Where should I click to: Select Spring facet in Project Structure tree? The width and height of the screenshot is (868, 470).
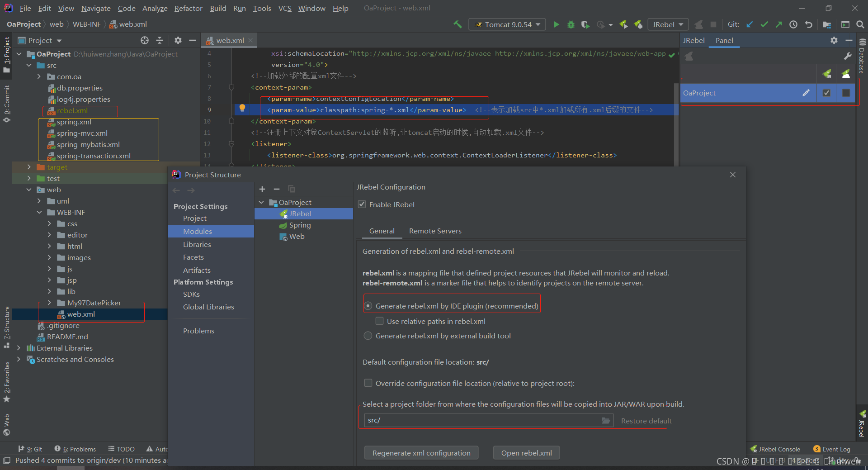pyautogui.click(x=300, y=225)
